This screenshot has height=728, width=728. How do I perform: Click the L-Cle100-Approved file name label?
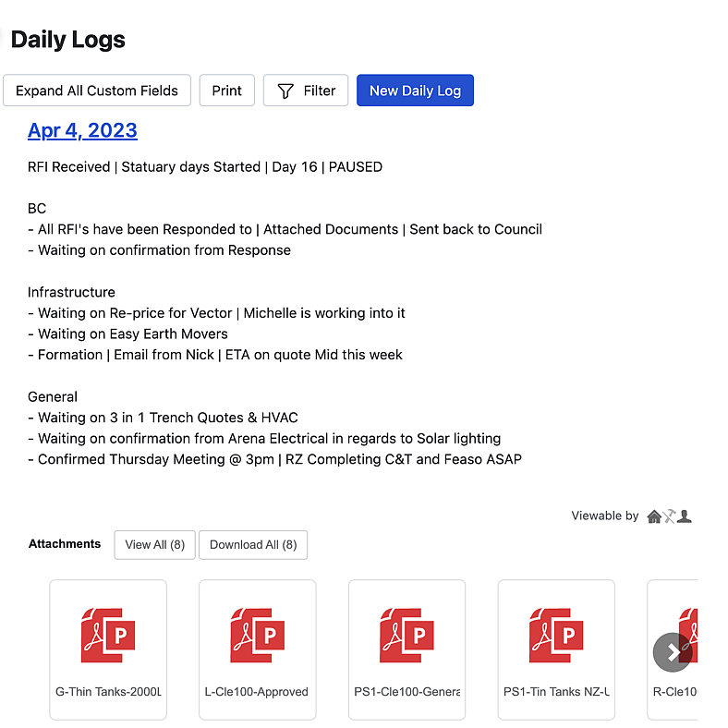click(x=257, y=691)
